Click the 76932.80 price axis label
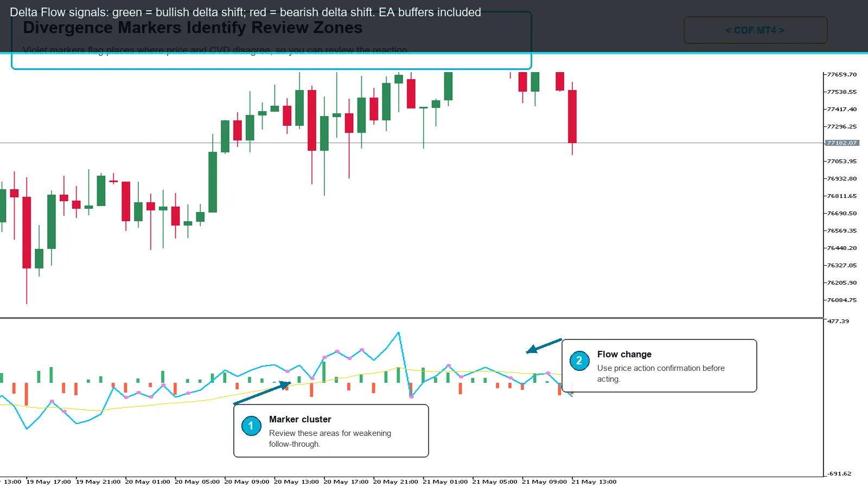 click(842, 178)
